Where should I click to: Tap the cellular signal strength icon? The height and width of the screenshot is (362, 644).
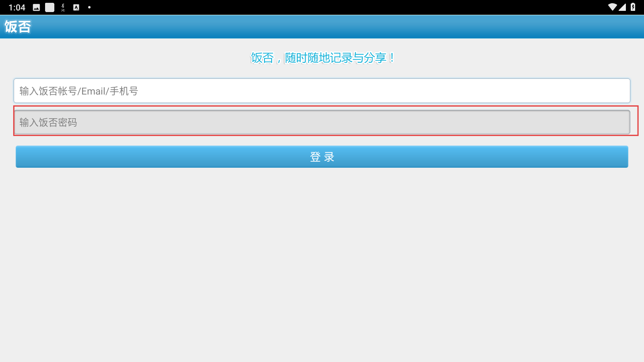[x=622, y=7]
